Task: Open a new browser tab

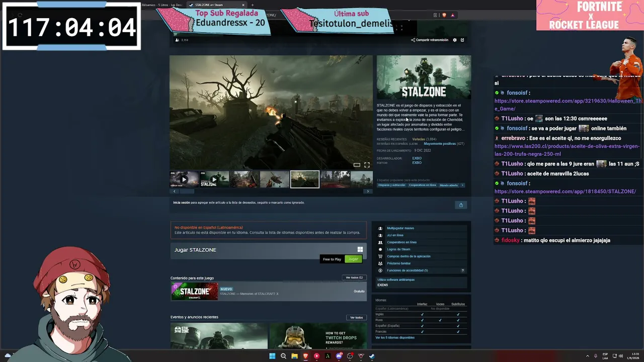Action: point(253,5)
